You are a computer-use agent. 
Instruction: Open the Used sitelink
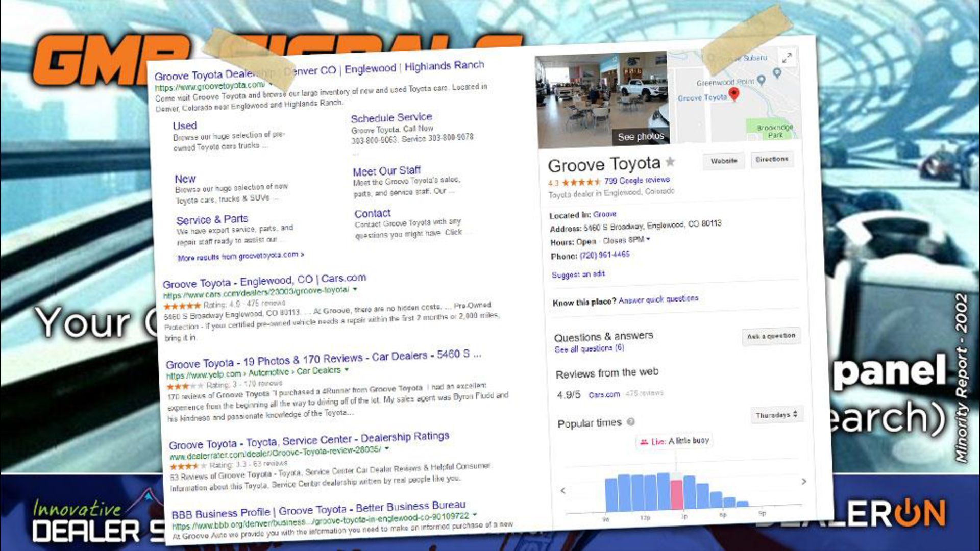(x=184, y=126)
